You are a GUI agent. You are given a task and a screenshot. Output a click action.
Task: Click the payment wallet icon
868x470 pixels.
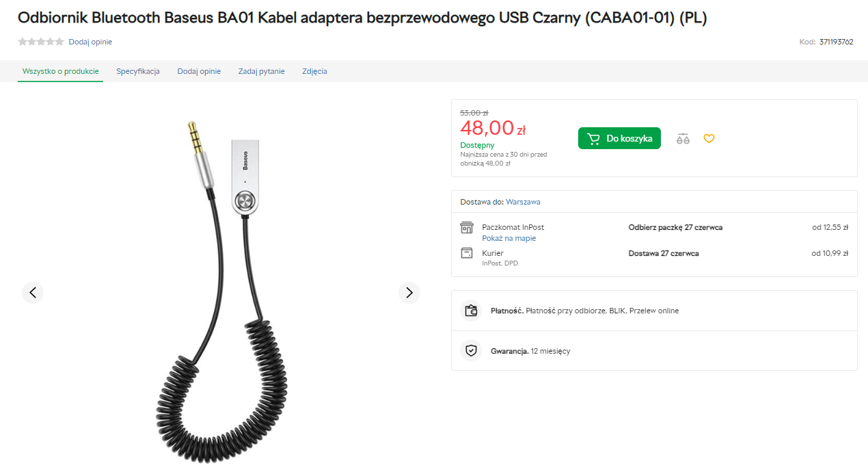coord(471,311)
